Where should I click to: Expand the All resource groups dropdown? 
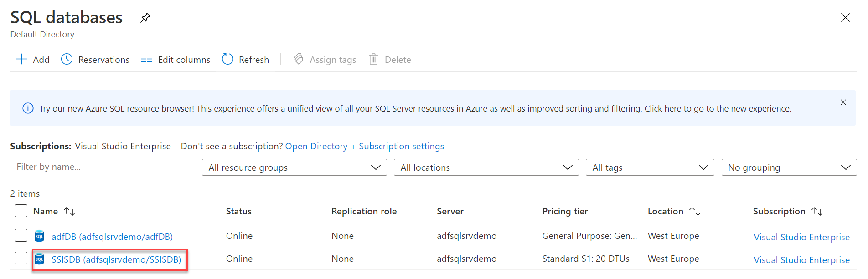pos(294,167)
